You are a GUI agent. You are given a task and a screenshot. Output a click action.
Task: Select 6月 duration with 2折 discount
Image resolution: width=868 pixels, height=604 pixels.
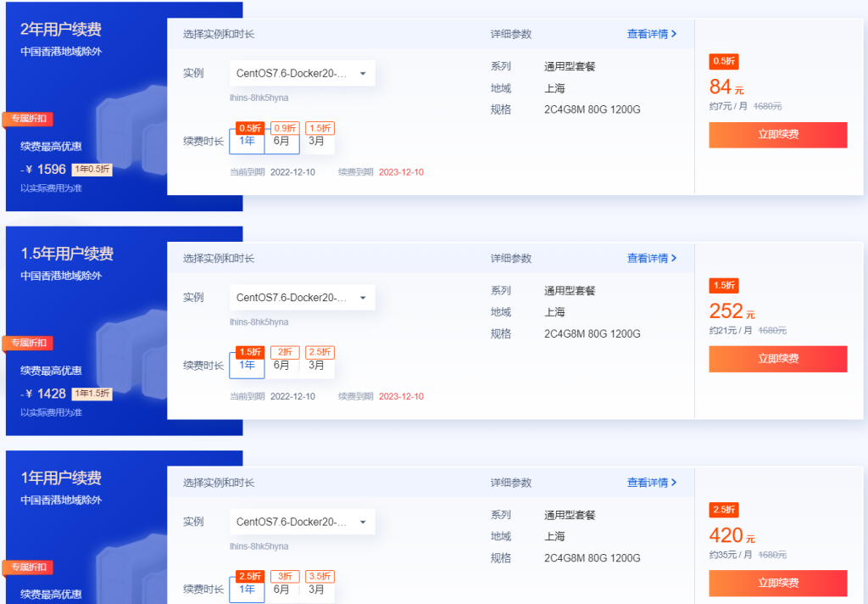click(281, 365)
